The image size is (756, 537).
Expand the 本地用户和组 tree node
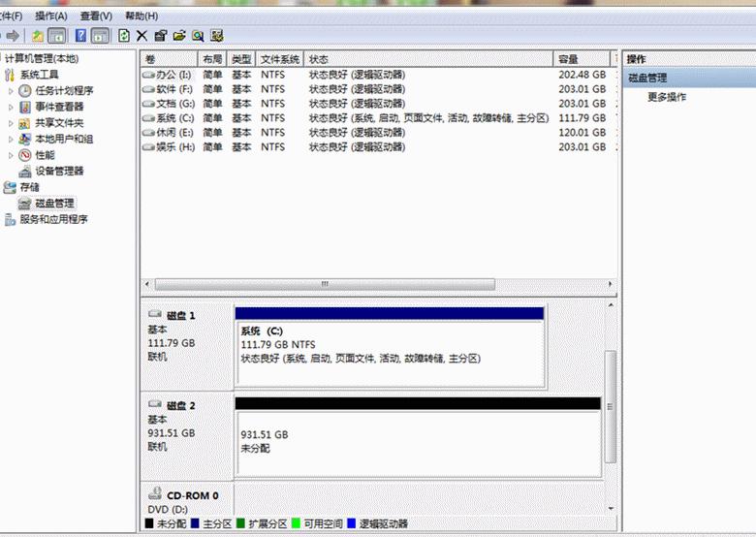pos(11,140)
